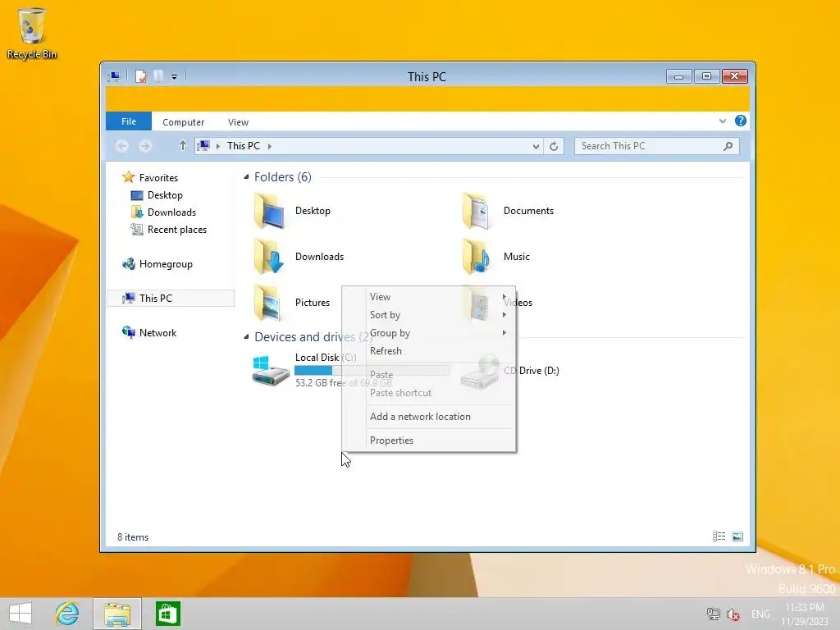
Task: Click the New folder quick access icon
Action: [158, 76]
